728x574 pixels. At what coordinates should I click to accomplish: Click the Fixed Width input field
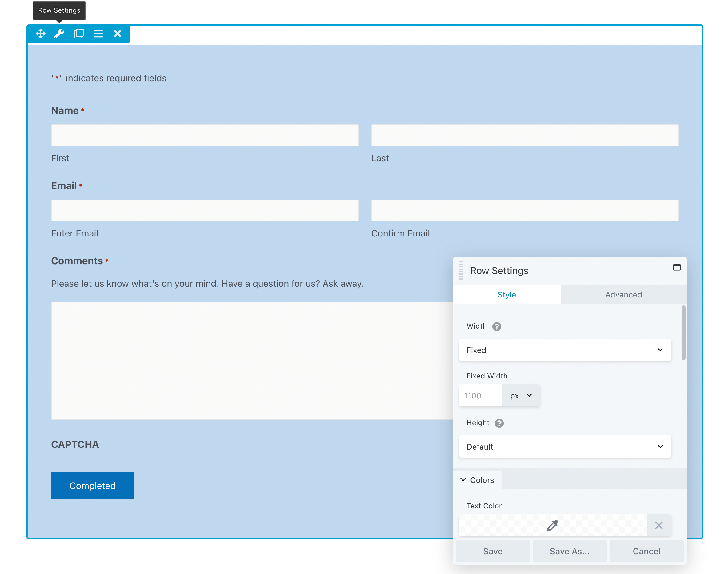coord(480,396)
